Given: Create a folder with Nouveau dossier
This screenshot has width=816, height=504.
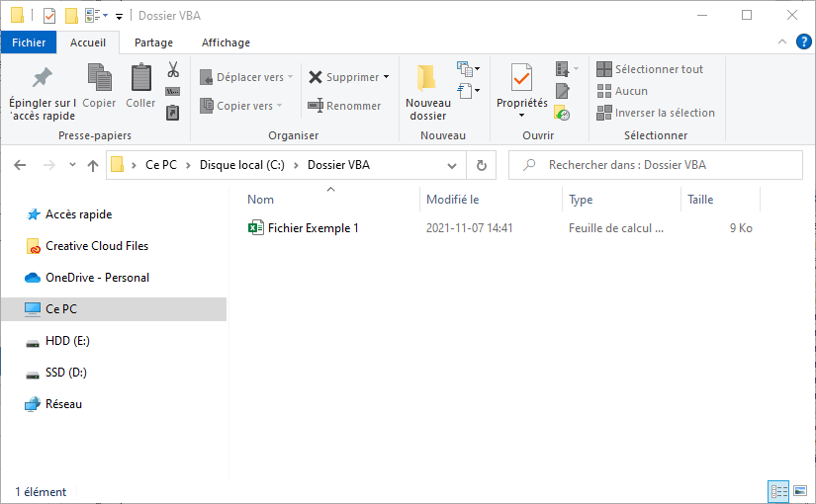Looking at the screenshot, I should pyautogui.click(x=427, y=93).
